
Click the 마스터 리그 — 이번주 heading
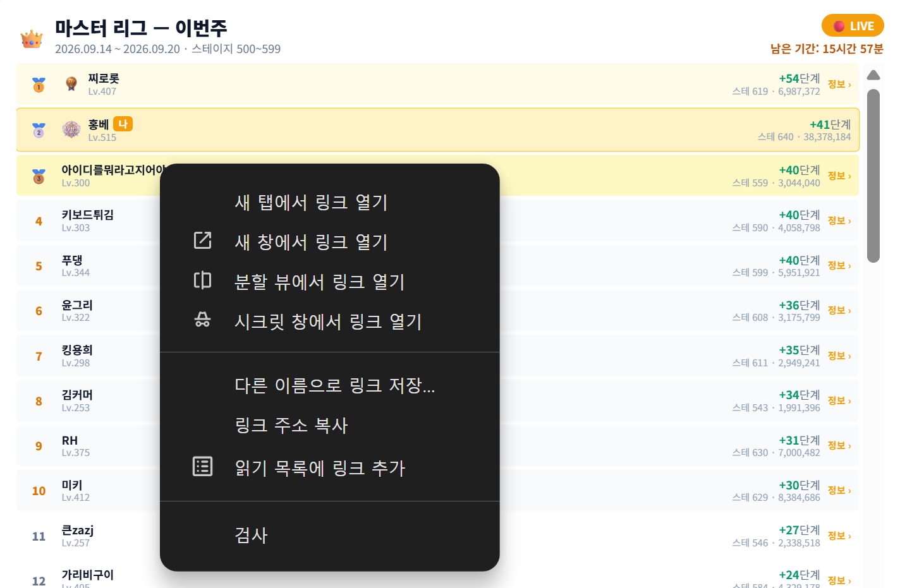coord(141,28)
